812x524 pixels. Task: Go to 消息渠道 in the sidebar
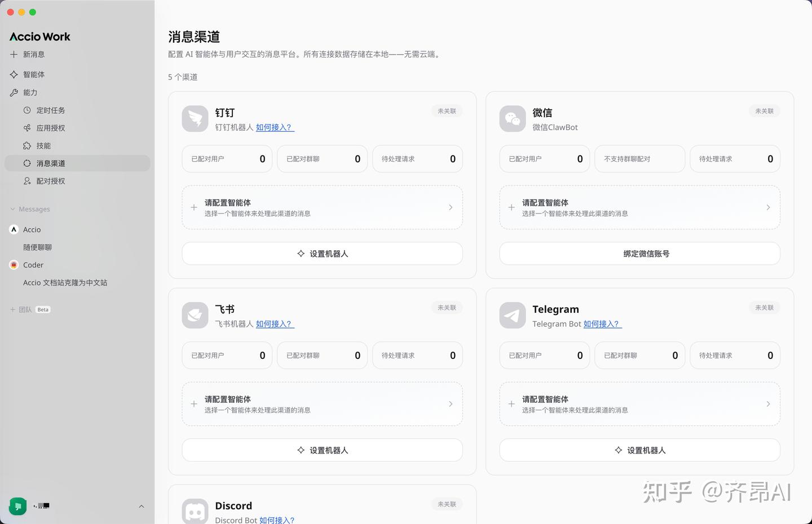click(x=77, y=163)
